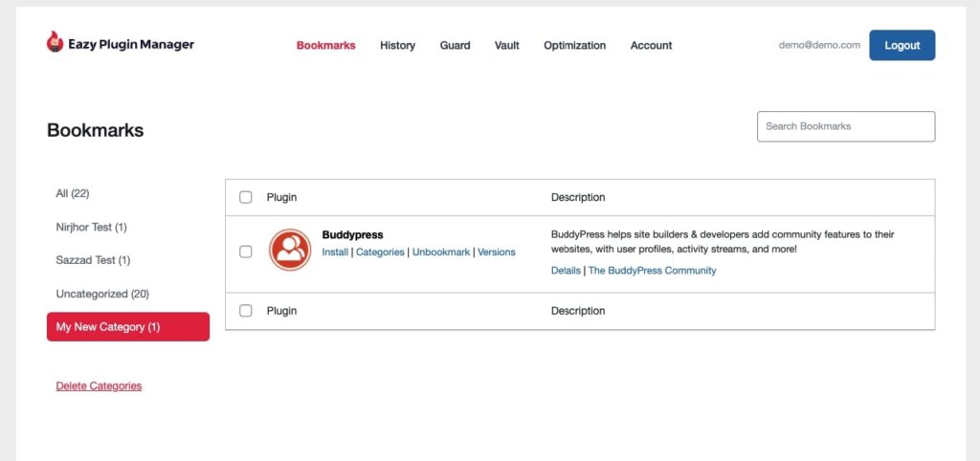
Task: Open The BuddyPress Community link
Action: tap(652, 271)
